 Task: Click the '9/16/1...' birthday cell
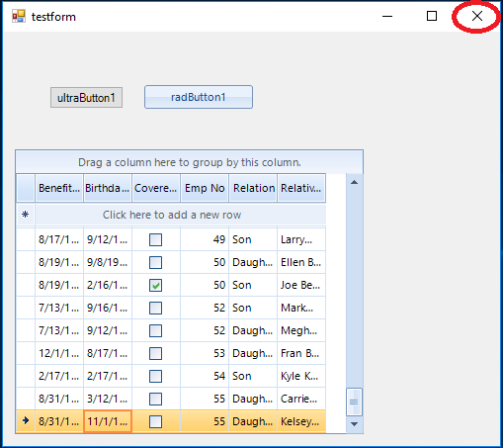pos(108,308)
